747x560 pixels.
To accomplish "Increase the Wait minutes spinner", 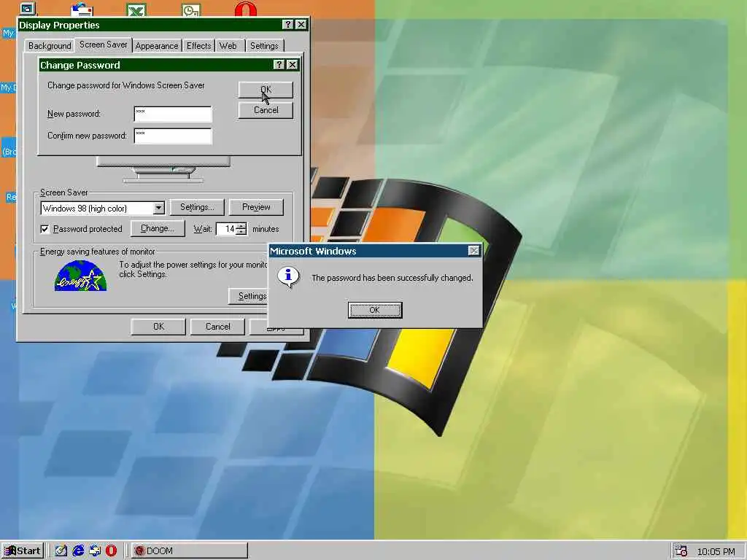I will [x=241, y=226].
